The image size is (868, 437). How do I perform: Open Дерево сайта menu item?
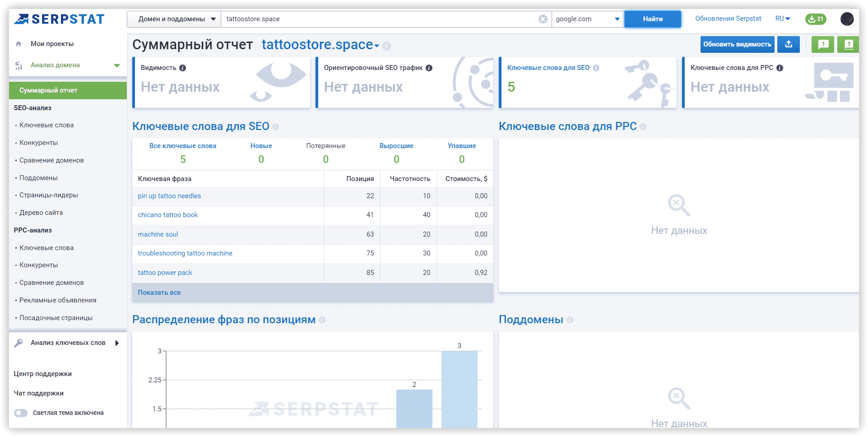coord(41,213)
